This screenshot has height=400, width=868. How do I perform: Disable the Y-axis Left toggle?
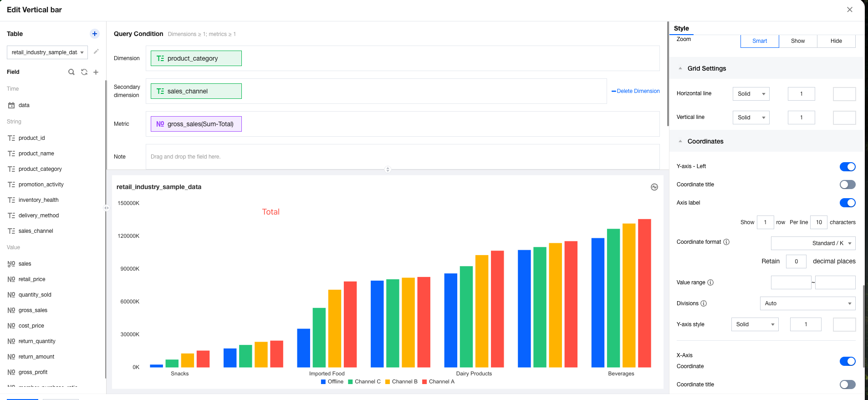tap(848, 166)
